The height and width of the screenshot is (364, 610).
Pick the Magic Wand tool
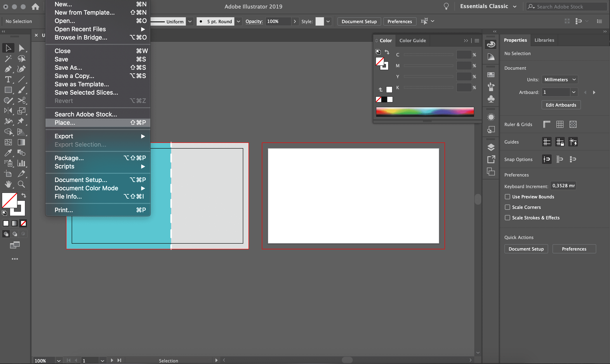8,58
